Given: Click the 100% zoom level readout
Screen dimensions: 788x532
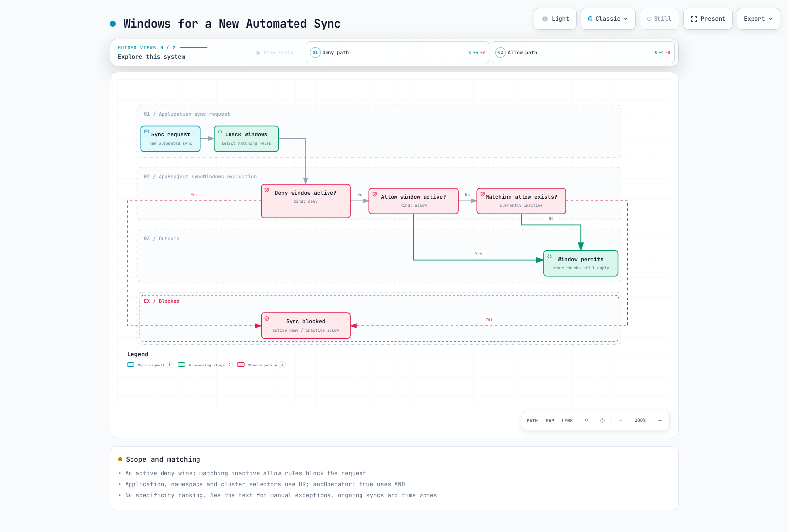Looking at the screenshot, I should 640,421.
